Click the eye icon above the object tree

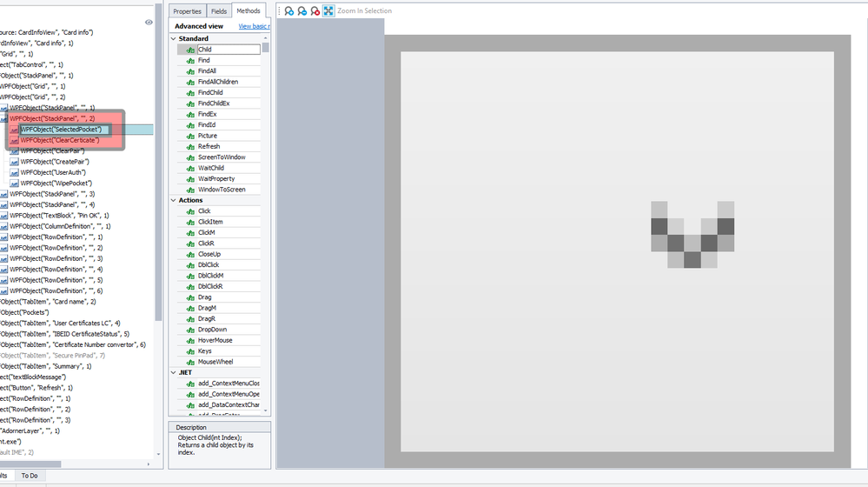point(149,23)
